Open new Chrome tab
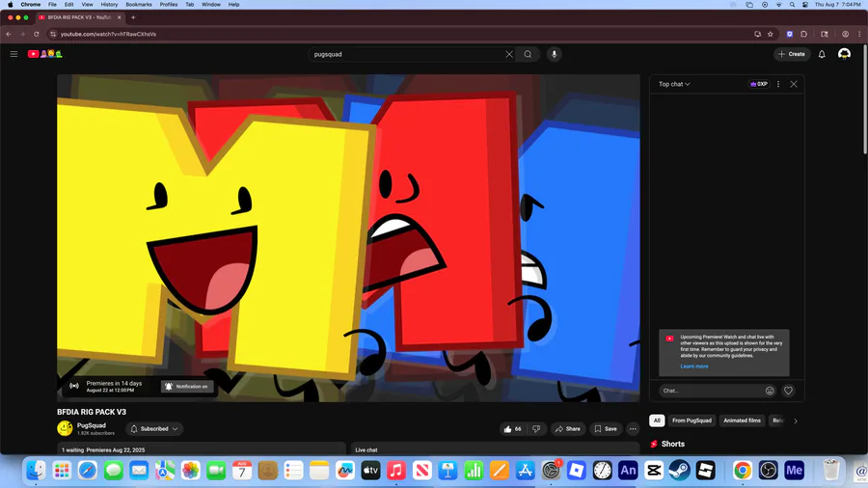 [x=133, y=17]
